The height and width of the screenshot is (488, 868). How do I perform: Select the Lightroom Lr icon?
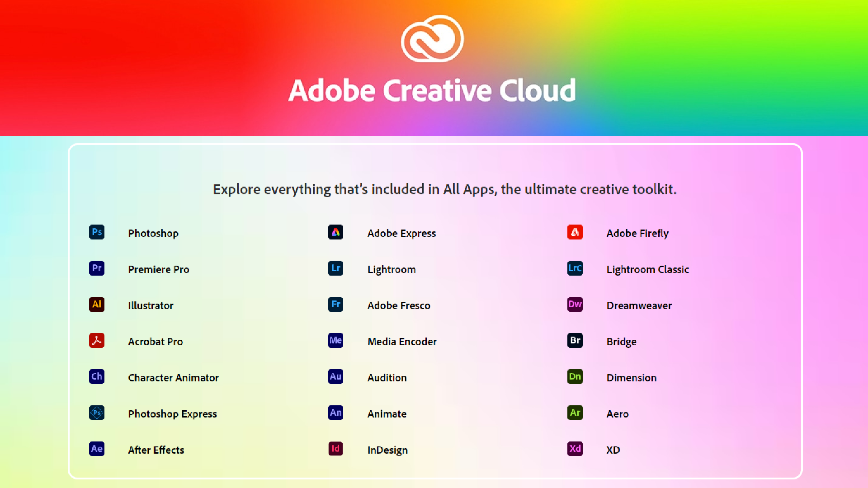click(335, 268)
